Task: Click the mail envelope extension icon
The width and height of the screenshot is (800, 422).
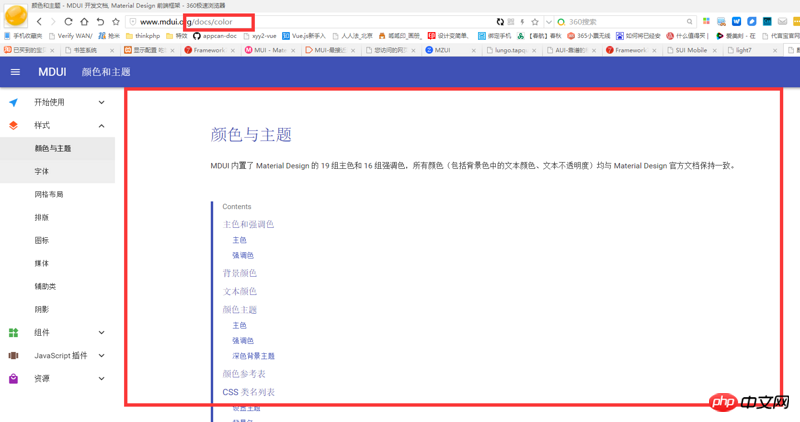Action: click(782, 21)
